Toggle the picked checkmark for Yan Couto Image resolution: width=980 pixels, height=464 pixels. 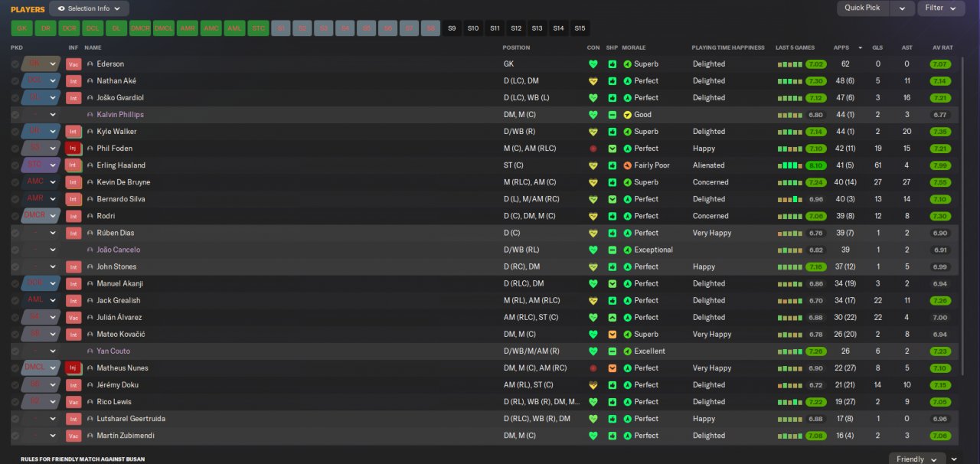pos(15,351)
